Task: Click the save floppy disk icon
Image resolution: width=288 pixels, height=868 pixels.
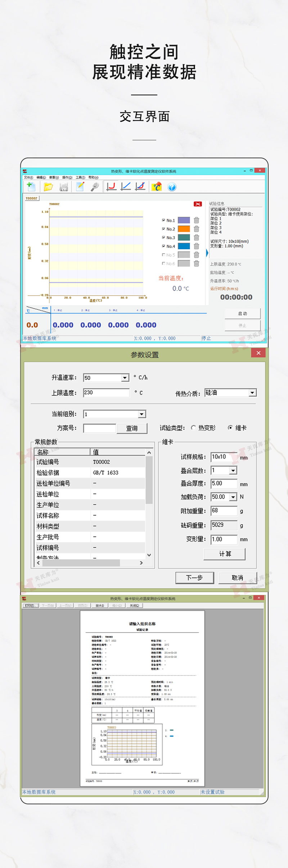Action: tap(64, 187)
